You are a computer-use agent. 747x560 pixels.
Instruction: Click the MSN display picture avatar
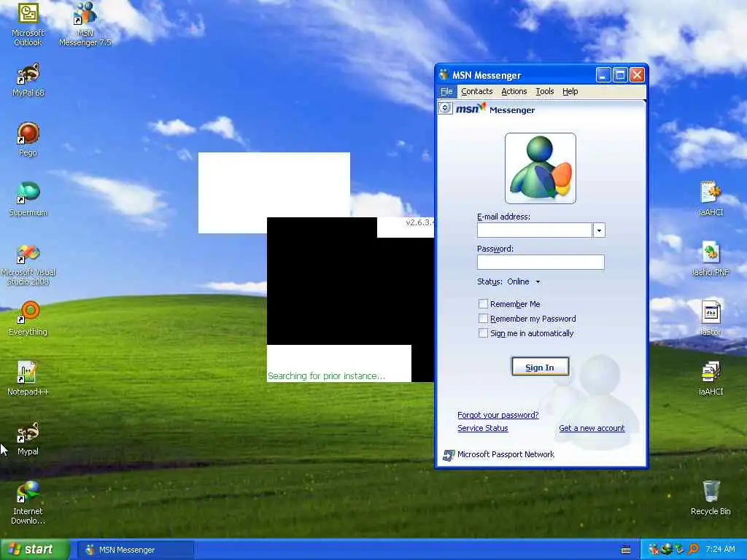click(541, 168)
